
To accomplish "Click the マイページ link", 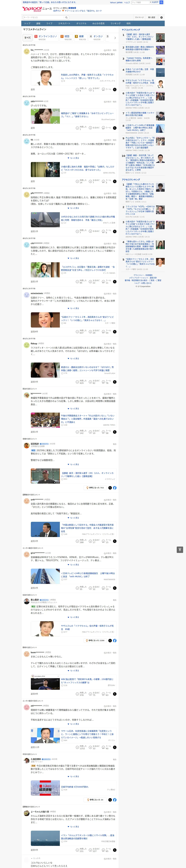I will point(139,18).
